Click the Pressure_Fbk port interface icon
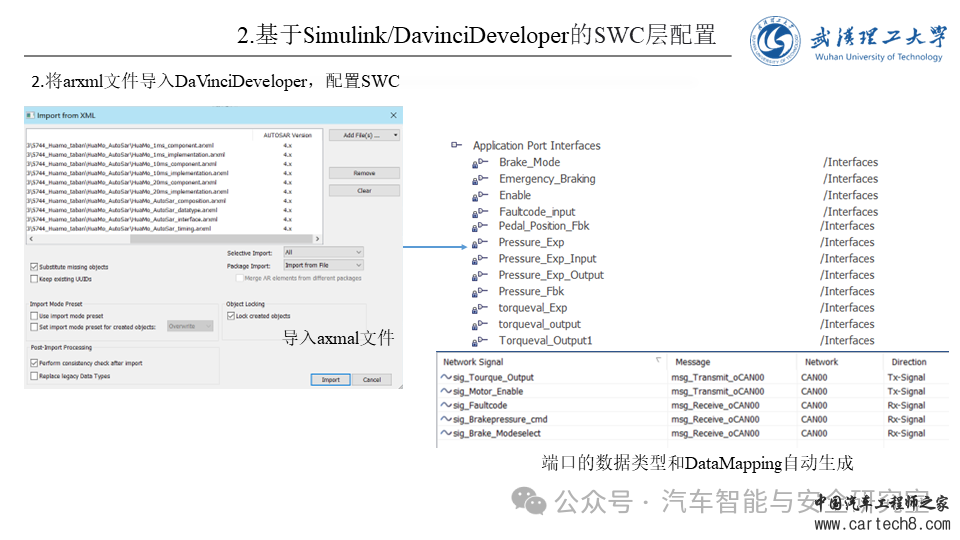This screenshot has width=960, height=540. point(480,292)
